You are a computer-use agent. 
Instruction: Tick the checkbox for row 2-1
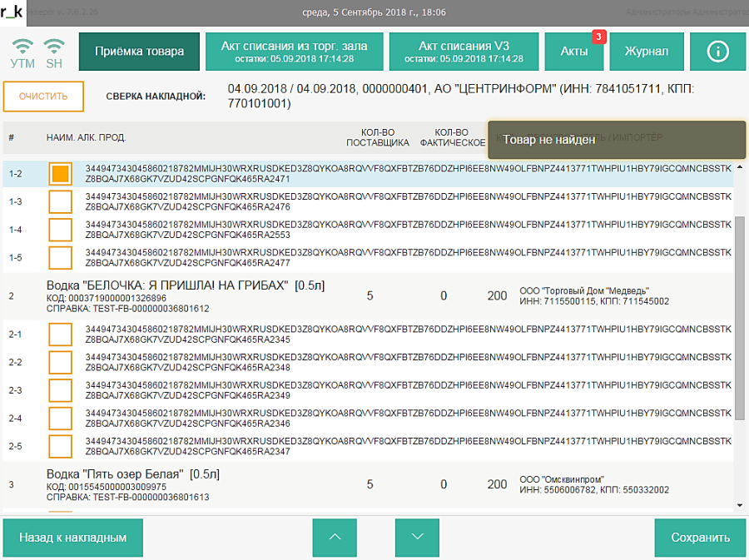tap(61, 335)
